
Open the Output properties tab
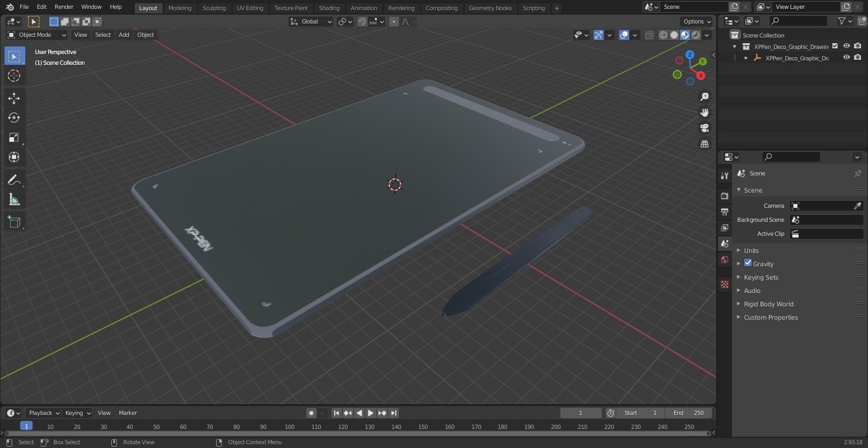[724, 212]
